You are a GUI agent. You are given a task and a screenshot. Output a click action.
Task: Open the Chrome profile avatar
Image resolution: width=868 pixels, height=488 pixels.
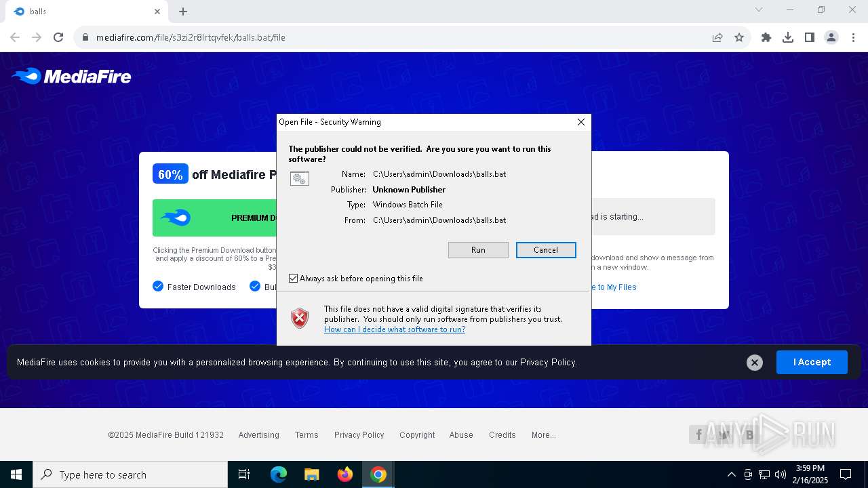831,37
